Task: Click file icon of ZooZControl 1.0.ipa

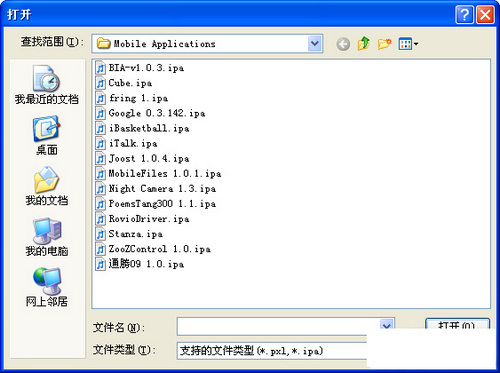Action: [100, 249]
